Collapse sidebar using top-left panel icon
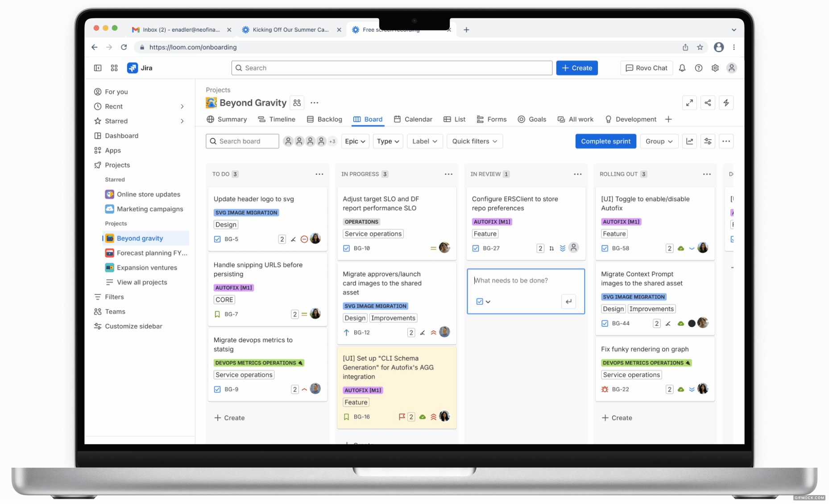This screenshot has width=829, height=504. point(98,68)
